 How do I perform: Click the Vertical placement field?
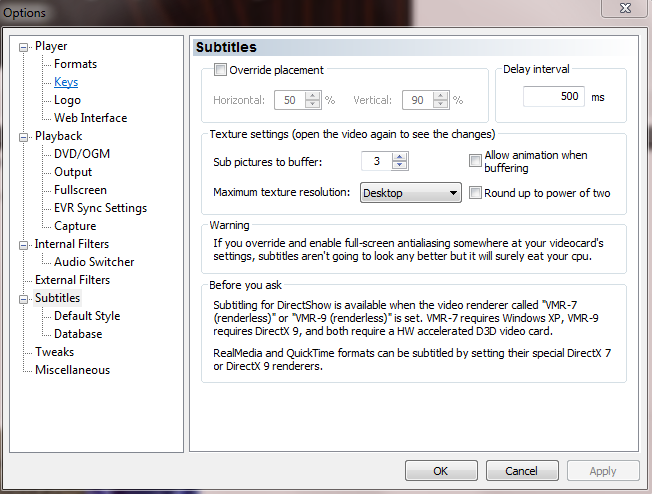point(417,100)
